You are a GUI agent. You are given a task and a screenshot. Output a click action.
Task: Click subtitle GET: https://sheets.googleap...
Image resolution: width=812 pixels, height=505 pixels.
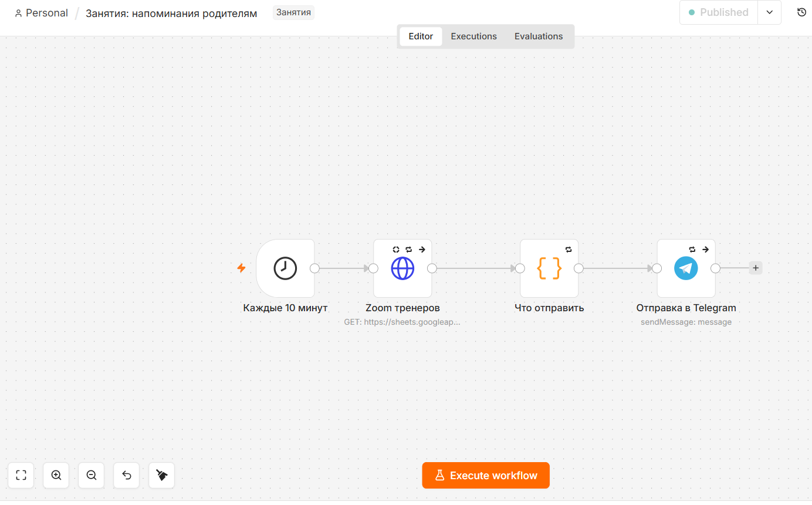[402, 322]
